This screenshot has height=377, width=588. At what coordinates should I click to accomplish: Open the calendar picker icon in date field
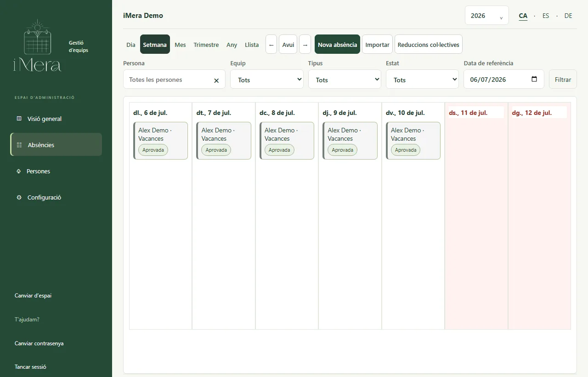tap(534, 79)
